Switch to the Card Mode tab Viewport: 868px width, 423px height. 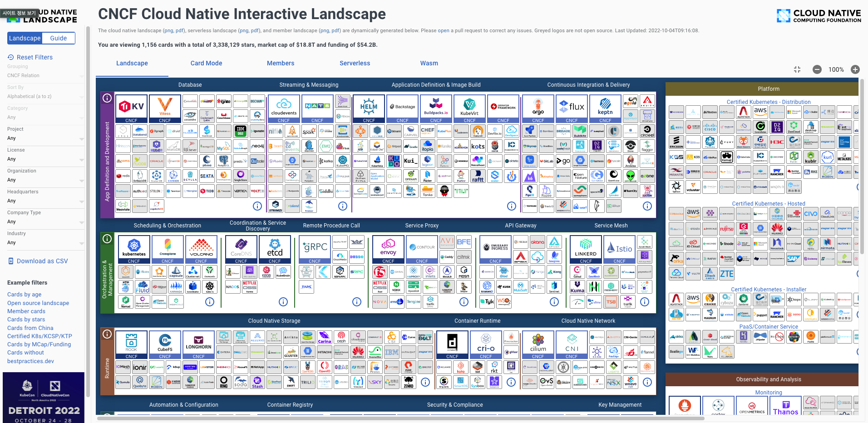pyautogui.click(x=206, y=64)
